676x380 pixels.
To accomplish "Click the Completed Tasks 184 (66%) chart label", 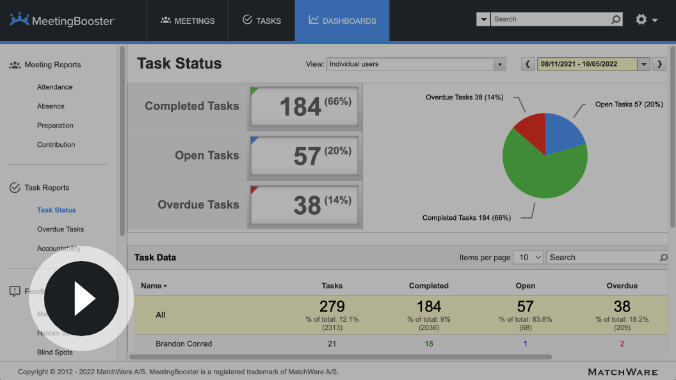I will pos(466,218).
